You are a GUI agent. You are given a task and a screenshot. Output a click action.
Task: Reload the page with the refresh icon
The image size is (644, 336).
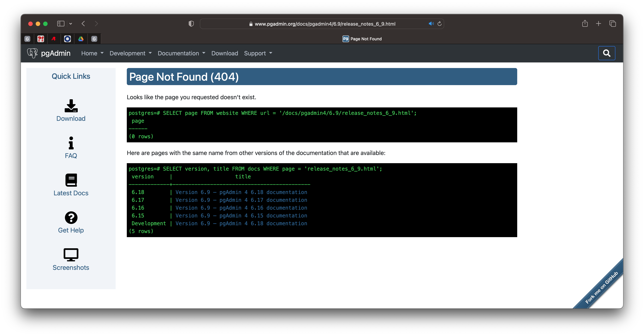pos(439,24)
